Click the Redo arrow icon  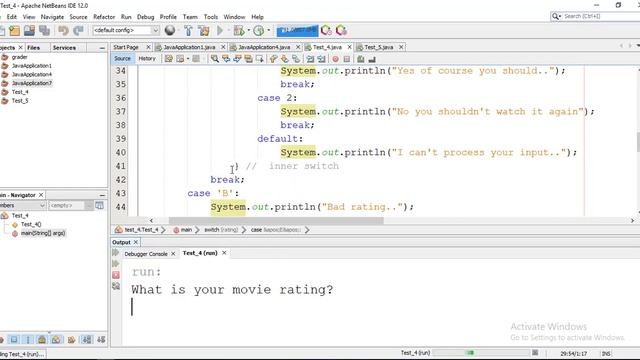78,30
